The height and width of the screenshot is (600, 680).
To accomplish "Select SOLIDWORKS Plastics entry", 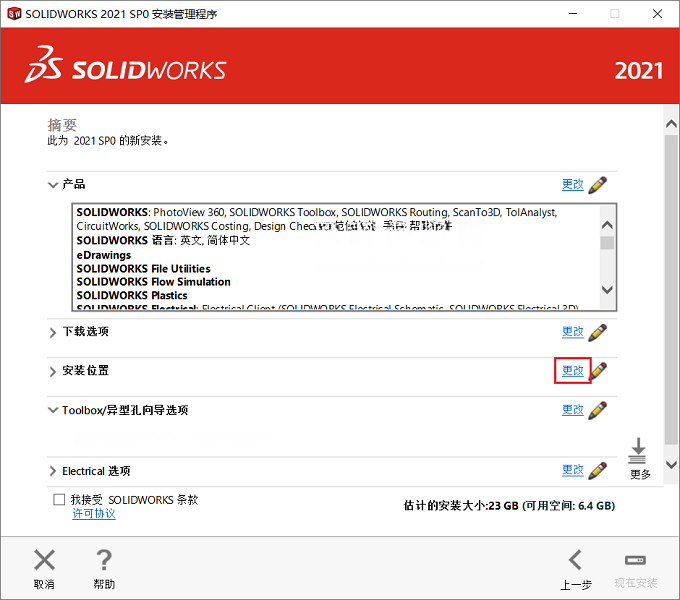I will click(x=132, y=296).
